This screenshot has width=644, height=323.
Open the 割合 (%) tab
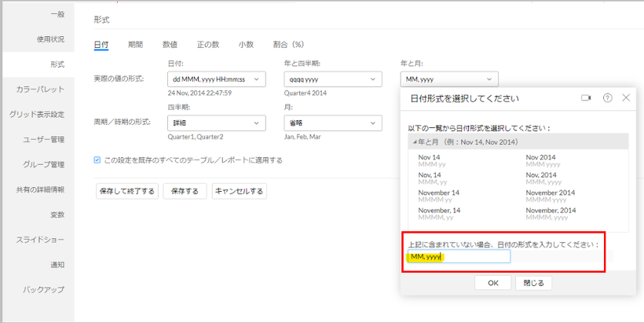click(x=287, y=45)
